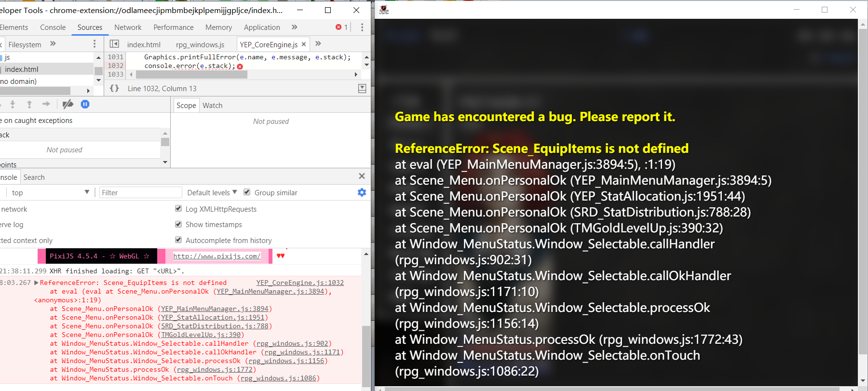Click the red error marker on line 1032
Screen dimensions: 868x391
(240, 67)
